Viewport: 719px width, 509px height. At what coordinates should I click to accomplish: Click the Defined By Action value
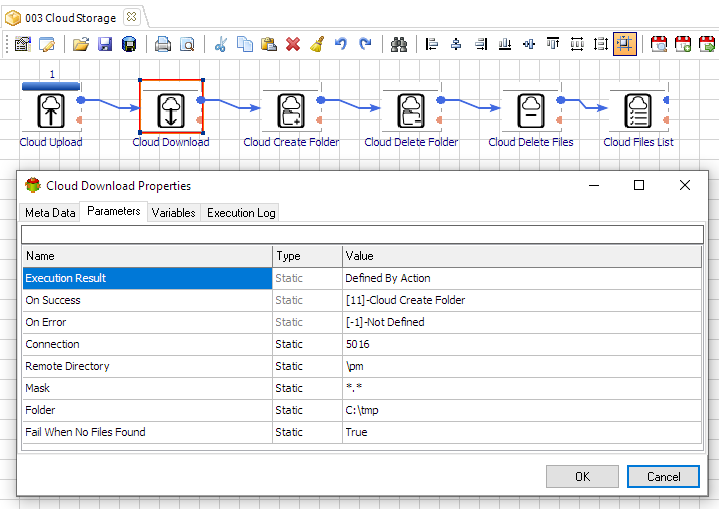[387, 278]
